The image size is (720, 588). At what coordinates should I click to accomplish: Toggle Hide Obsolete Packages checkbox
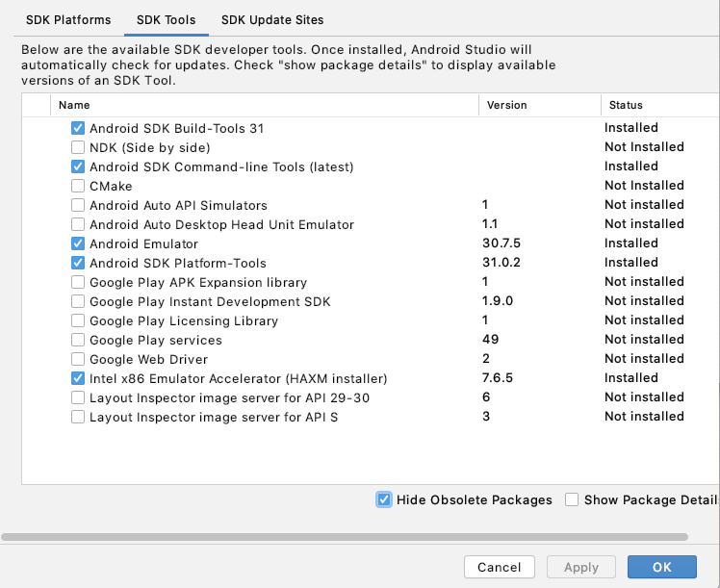(384, 499)
